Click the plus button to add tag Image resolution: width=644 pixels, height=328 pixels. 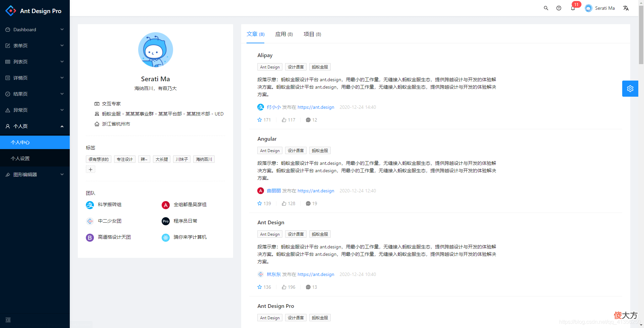(91, 170)
